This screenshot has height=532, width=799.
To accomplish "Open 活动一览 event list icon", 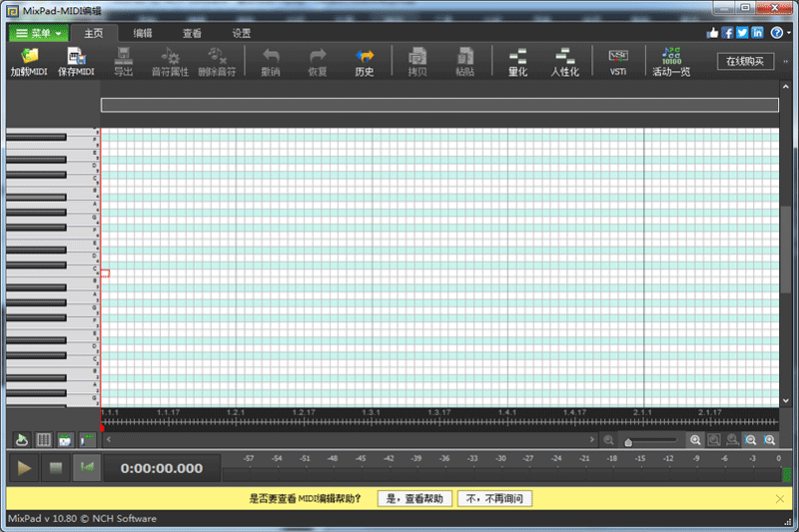I will tap(671, 62).
